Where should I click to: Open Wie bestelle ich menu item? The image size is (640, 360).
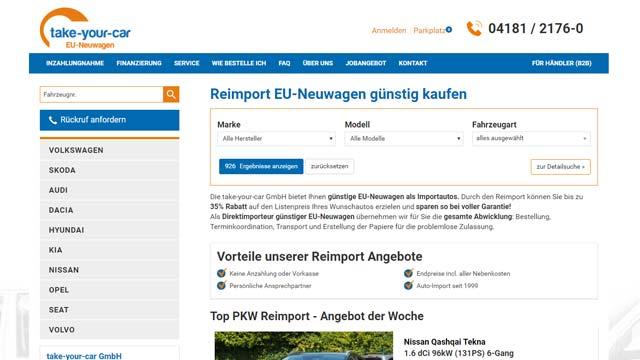(x=239, y=63)
